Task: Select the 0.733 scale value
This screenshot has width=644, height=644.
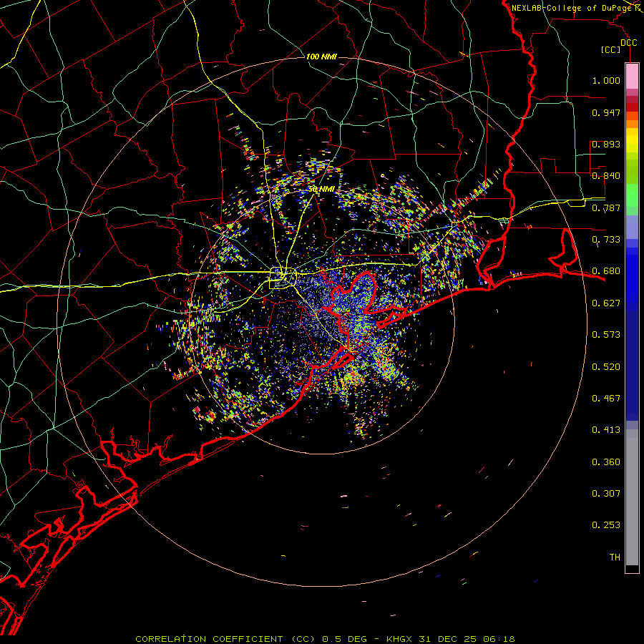Action: coord(606,240)
